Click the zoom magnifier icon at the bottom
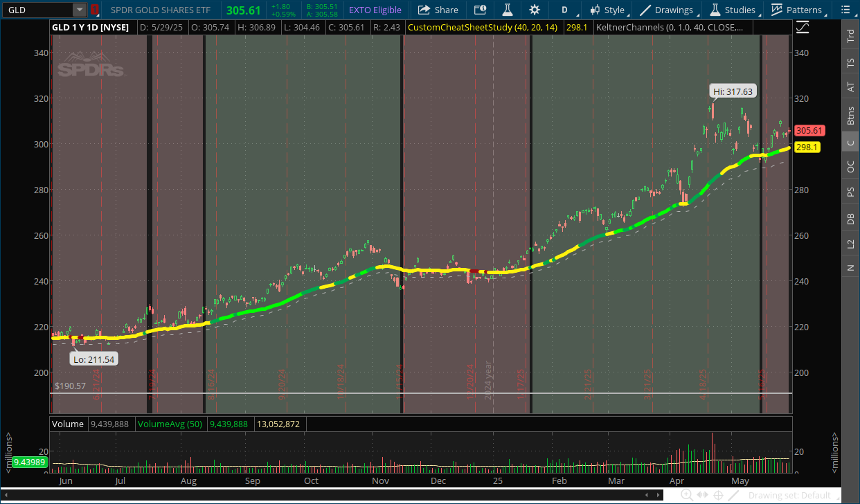This screenshot has width=860, height=504. [687, 495]
